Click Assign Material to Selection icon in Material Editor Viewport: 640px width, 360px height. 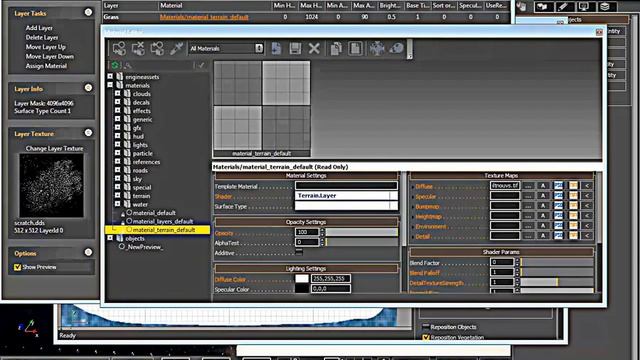119,49
